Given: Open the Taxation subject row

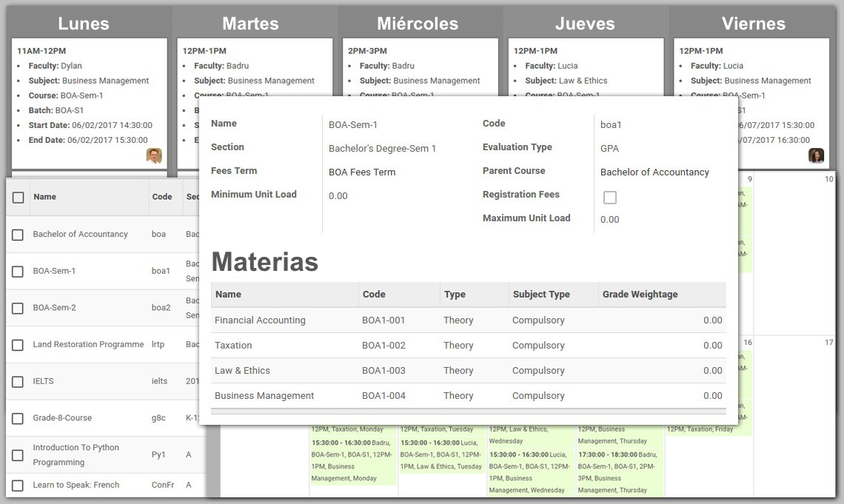Looking at the screenshot, I should coord(233,346).
